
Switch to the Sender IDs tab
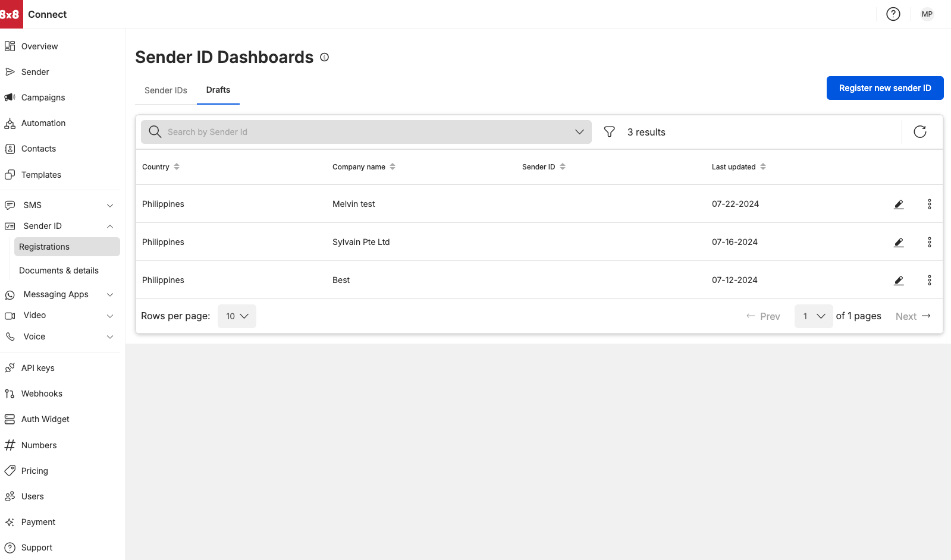(x=166, y=90)
